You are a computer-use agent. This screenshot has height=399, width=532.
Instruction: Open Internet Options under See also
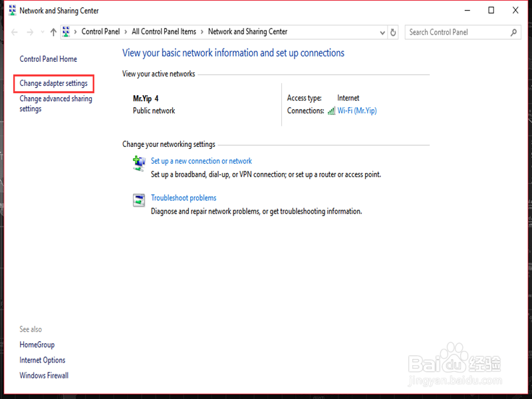tap(43, 360)
